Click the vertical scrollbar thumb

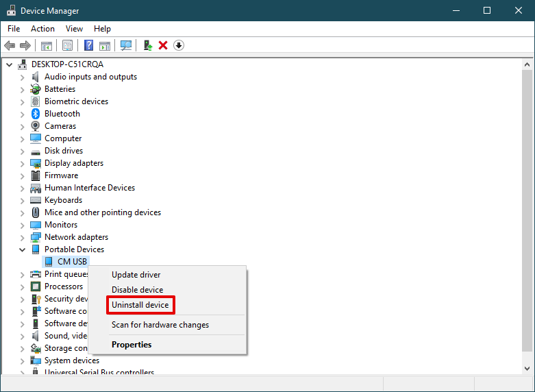527,210
